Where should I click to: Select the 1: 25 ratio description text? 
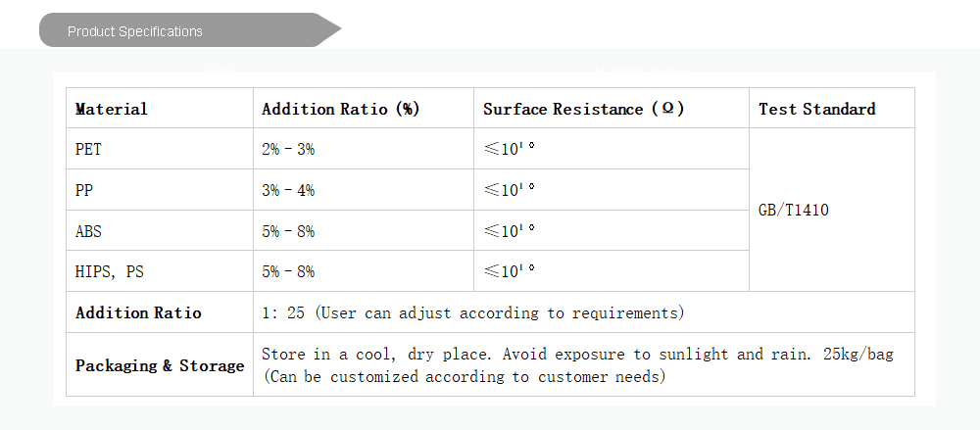pyautogui.click(x=472, y=313)
